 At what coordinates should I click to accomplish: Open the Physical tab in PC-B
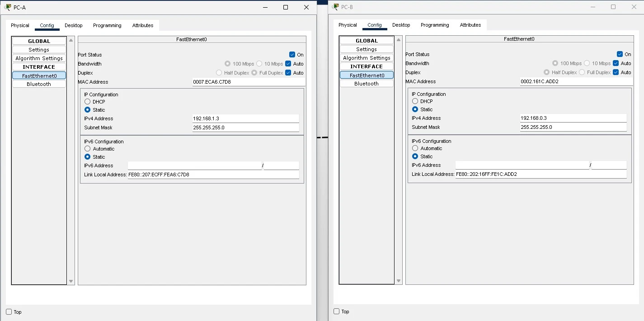(x=348, y=25)
